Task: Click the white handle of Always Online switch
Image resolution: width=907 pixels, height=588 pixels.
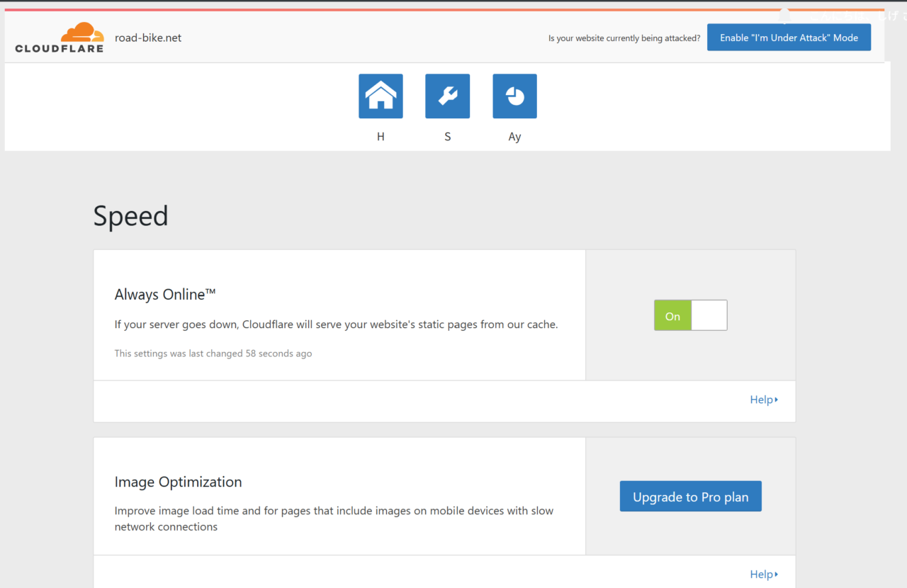Action: click(709, 315)
